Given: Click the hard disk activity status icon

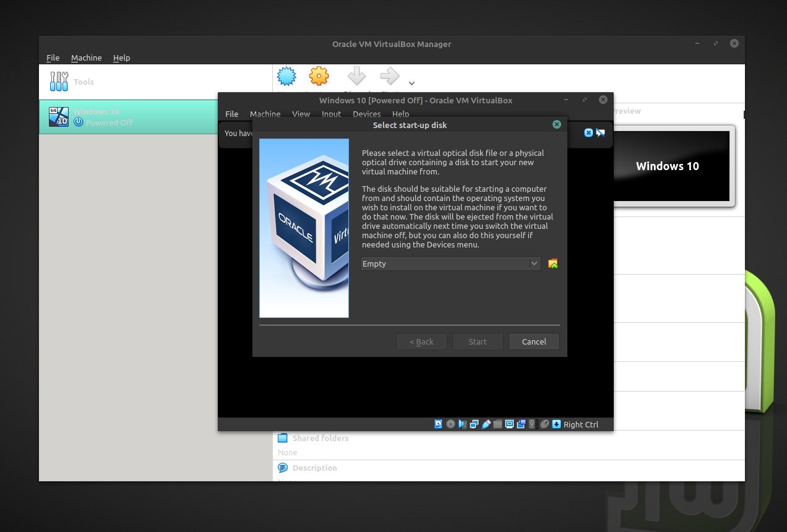Looking at the screenshot, I should point(439,424).
